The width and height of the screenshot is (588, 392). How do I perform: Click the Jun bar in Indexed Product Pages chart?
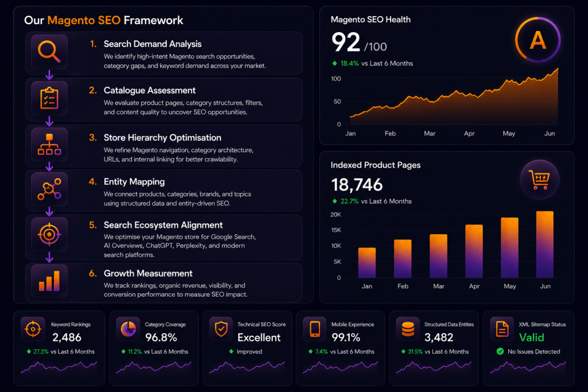(x=545, y=244)
